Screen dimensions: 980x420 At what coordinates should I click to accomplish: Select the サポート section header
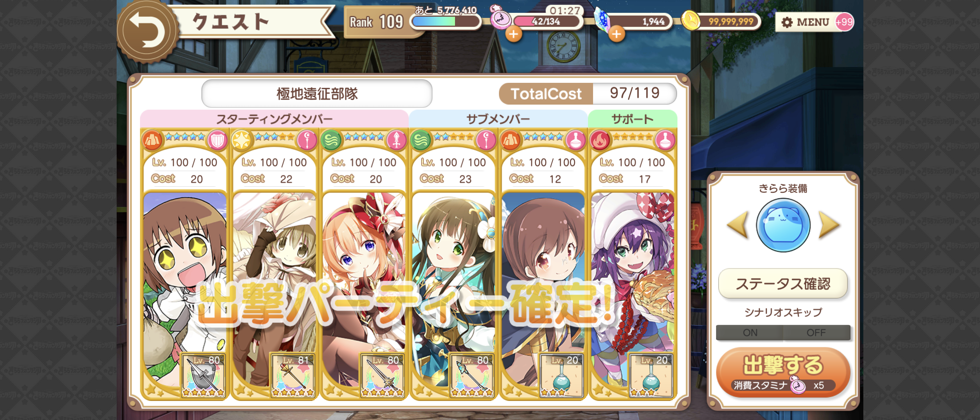[x=632, y=119]
